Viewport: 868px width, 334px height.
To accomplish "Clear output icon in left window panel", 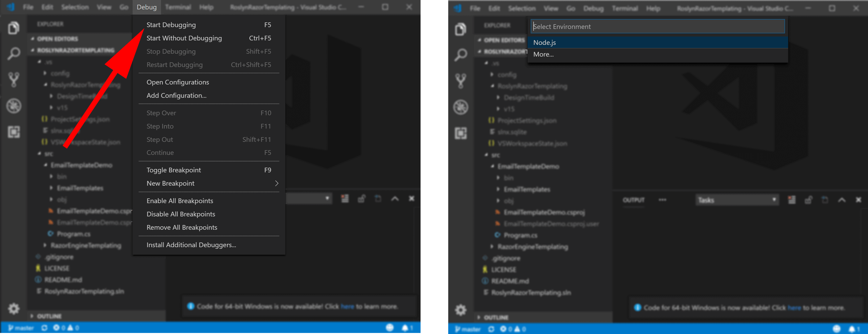I will tap(345, 199).
